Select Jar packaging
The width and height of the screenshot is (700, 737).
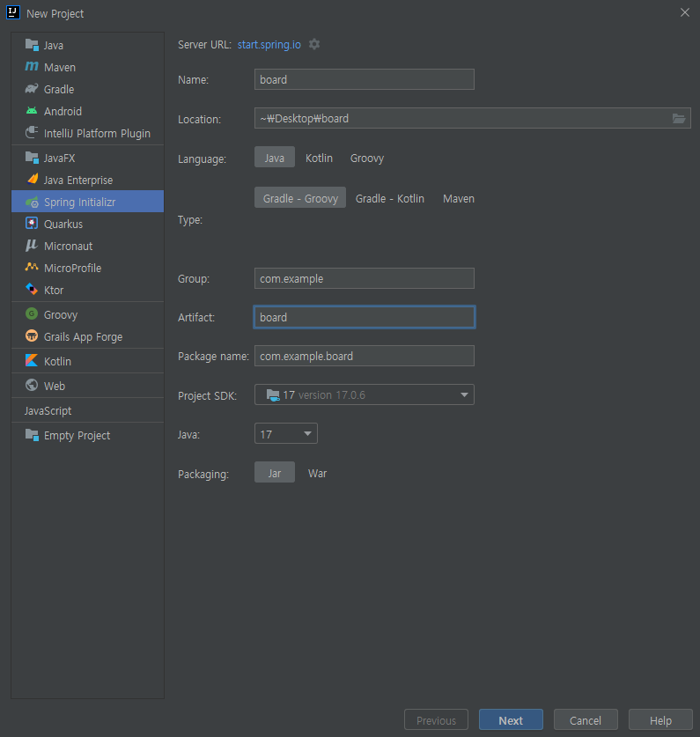pos(275,472)
